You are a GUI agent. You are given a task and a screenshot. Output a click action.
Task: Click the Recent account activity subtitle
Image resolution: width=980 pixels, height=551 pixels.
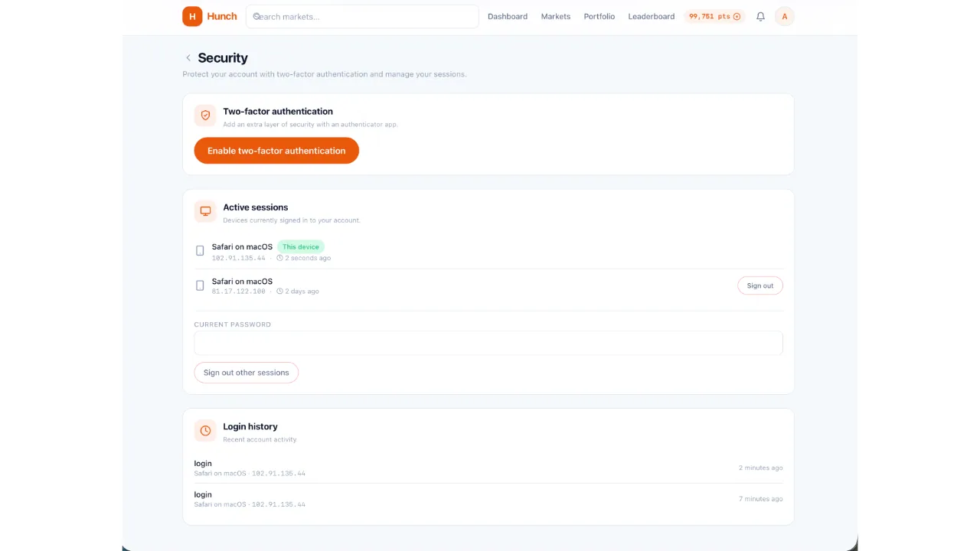point(260,440)
